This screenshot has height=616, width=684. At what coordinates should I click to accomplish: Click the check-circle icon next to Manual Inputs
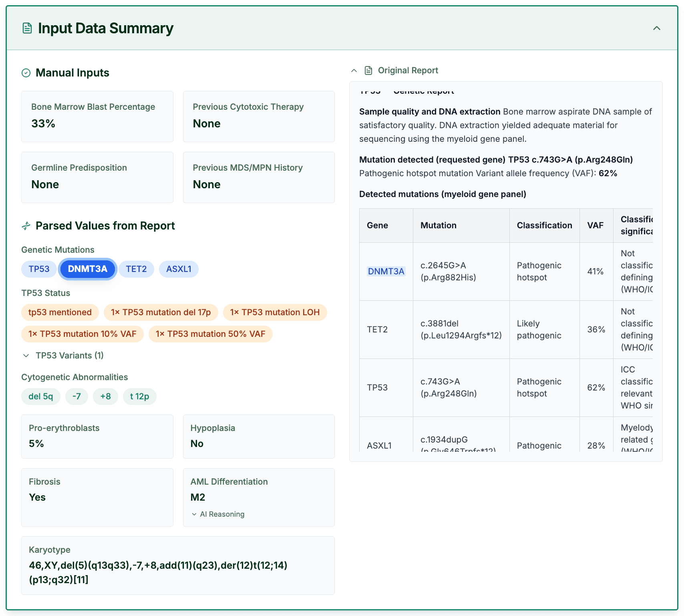[26, 72]
